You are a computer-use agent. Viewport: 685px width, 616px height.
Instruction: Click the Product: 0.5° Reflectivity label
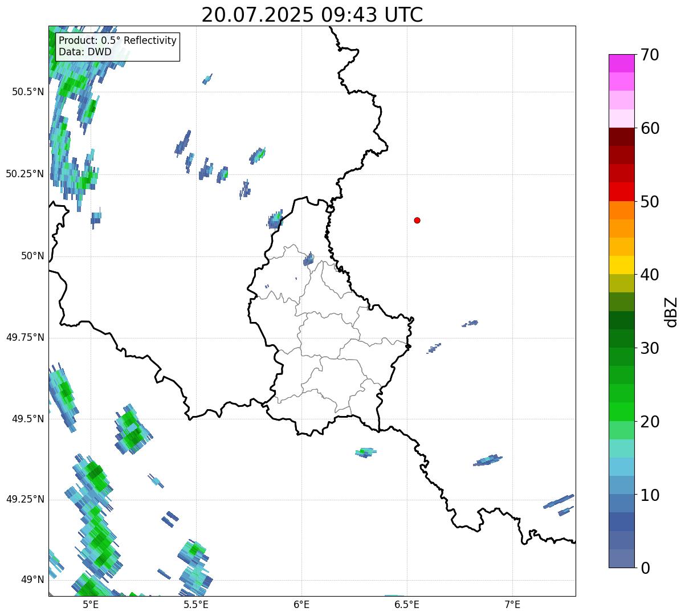click(x=117, y=40)
